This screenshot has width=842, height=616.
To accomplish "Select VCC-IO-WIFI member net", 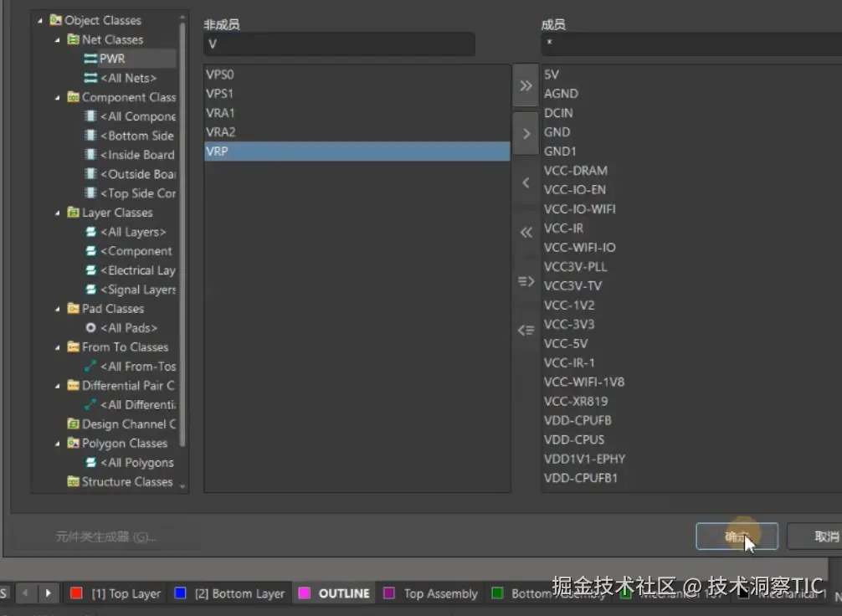I will click(x=580, y=209).
